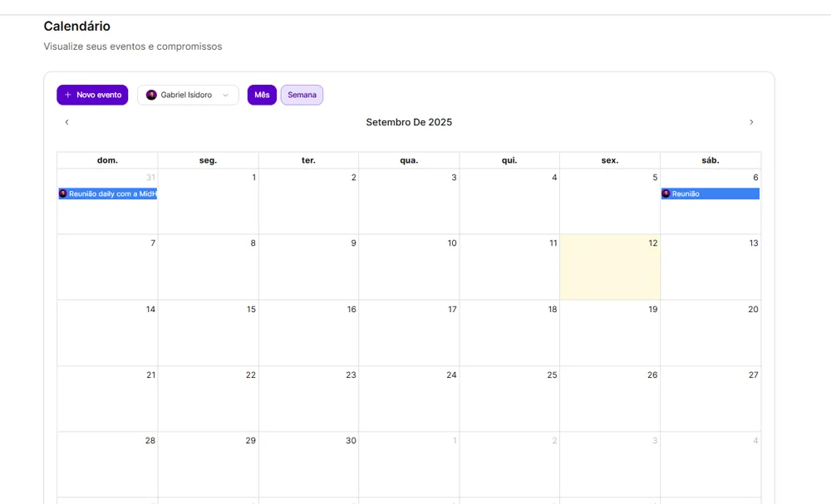Click Gabriel Isidoro avatar in dropdown

[151, 95]
